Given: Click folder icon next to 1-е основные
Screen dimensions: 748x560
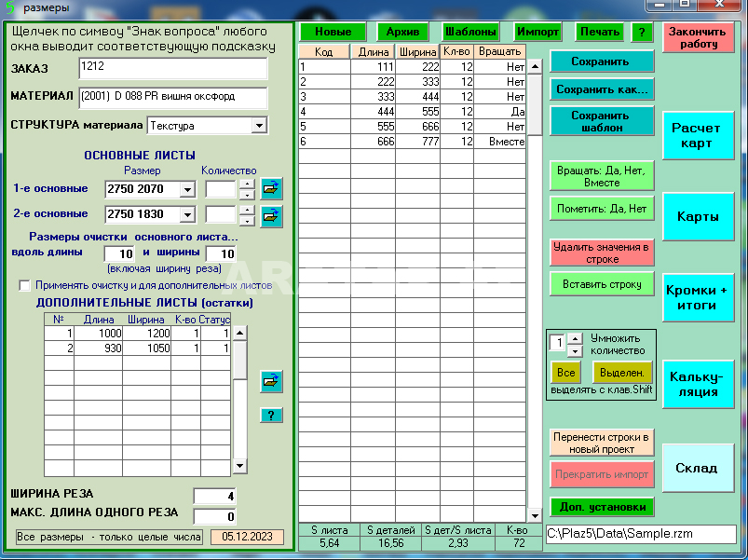Looking at the screenshot, I should (271, 189).
